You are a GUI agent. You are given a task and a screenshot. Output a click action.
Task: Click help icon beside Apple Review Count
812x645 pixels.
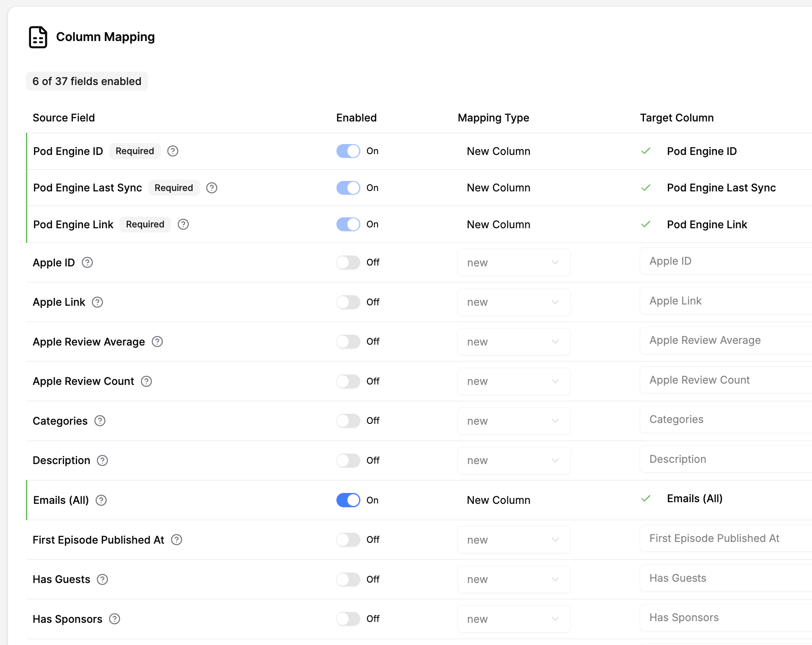coord(146,381)
